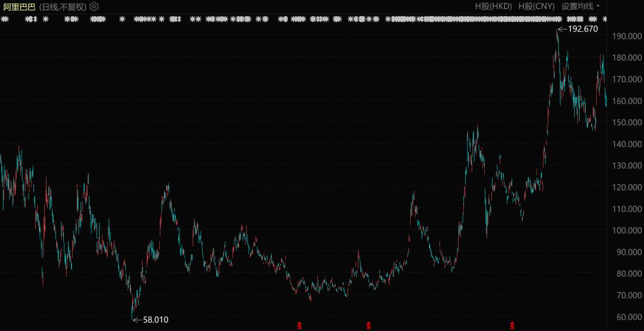Click the 120.000 price axis label
This screenshot has width=644, height=331.
pos(627,187)
